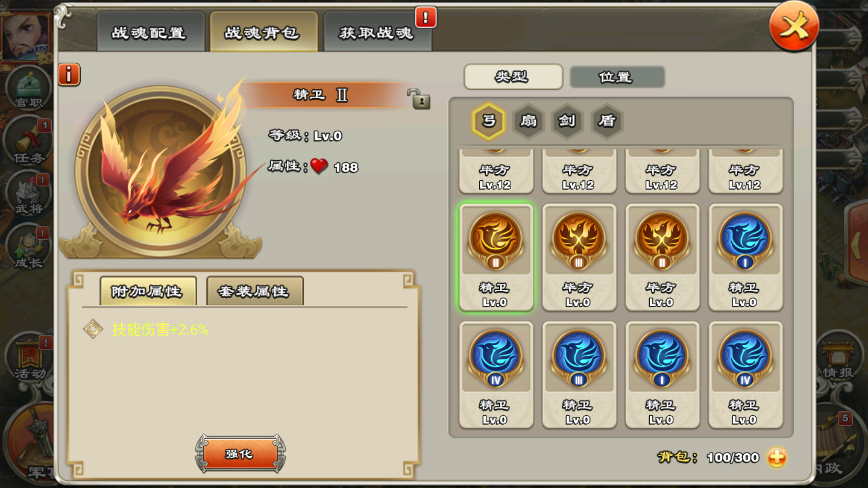Toggle the padlock lock on 精卫 II
The image size is (868, 488).
[418, 98]
